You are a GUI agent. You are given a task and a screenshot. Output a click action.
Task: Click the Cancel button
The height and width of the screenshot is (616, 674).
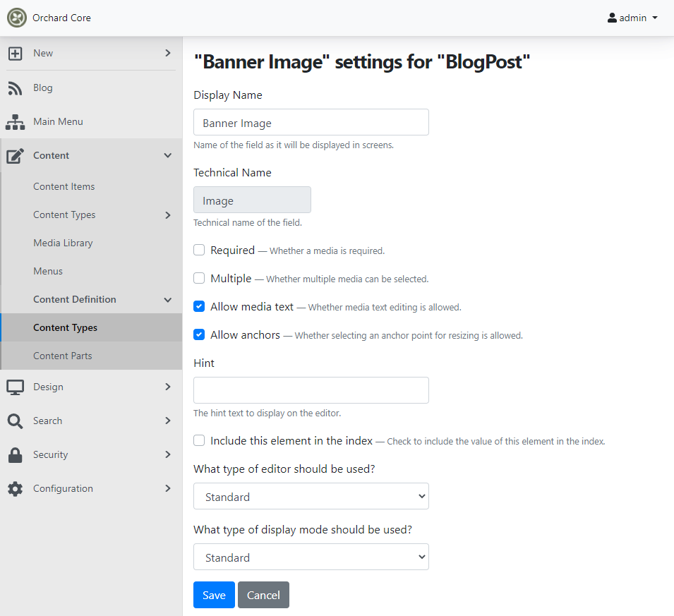(x=263, y=595)
